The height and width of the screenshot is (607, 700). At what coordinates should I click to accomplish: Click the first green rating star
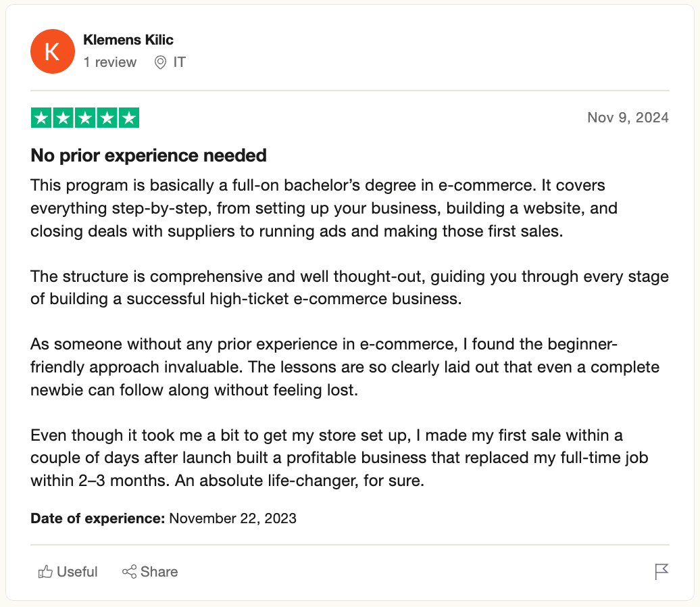(x=42, y=118)
